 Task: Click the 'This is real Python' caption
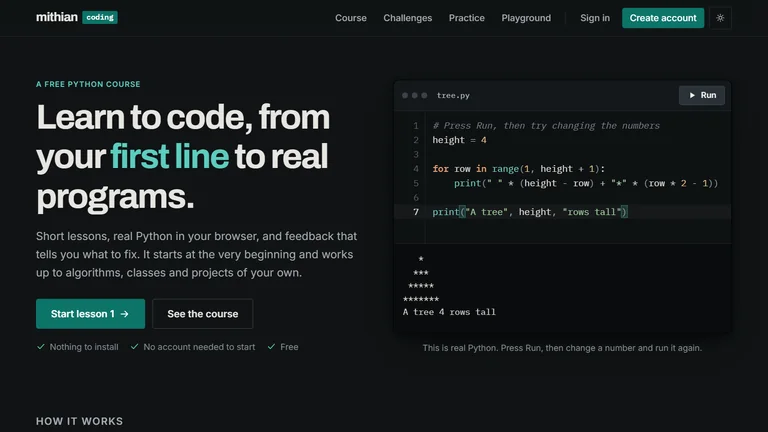point(562,348)
